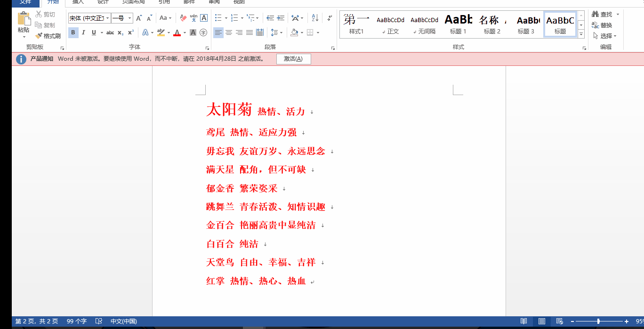The image size is (644, 329).
Task: Click the multilevel list button
Action: coord(251,18)
